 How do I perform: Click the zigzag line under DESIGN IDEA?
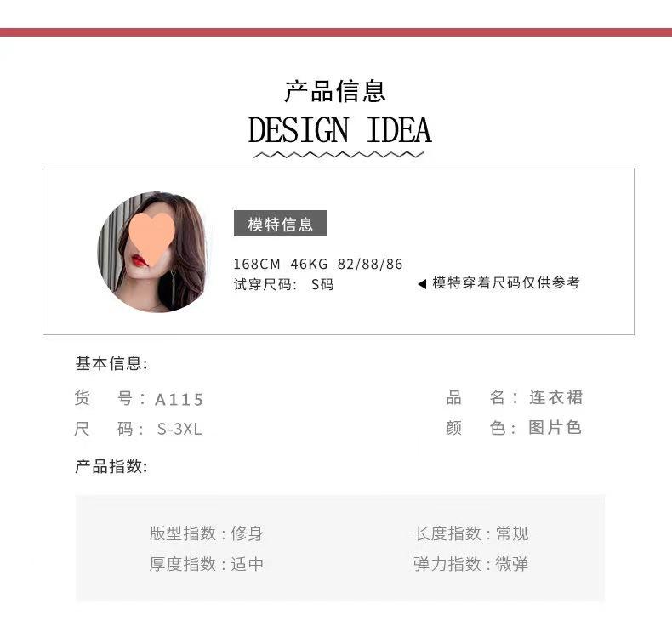click(339, 154)
